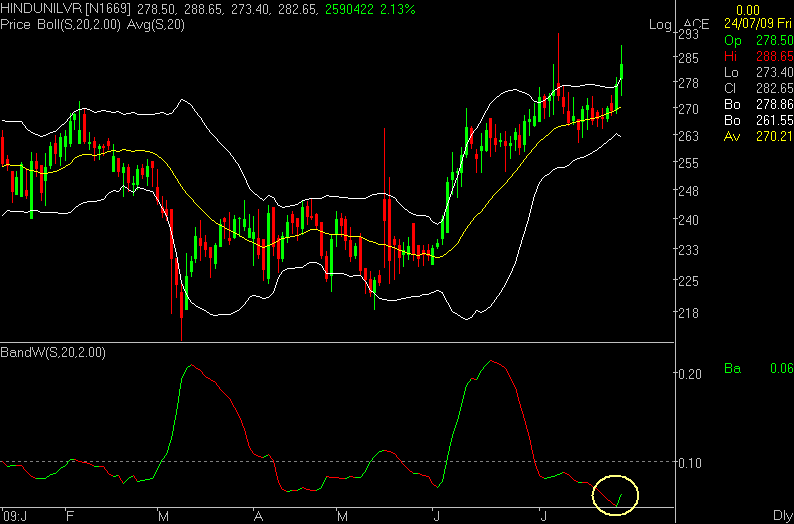Click the 240 price axis label

pos(691,220)
